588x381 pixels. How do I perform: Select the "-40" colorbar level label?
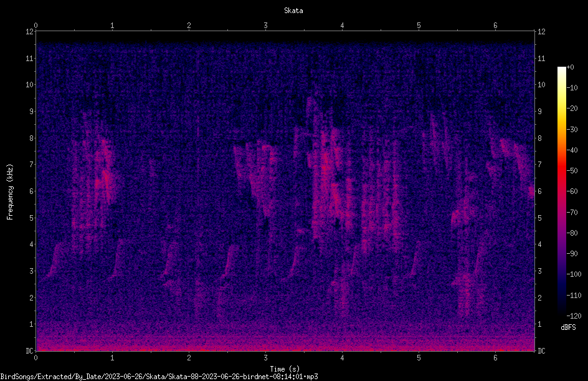[572, 150]
